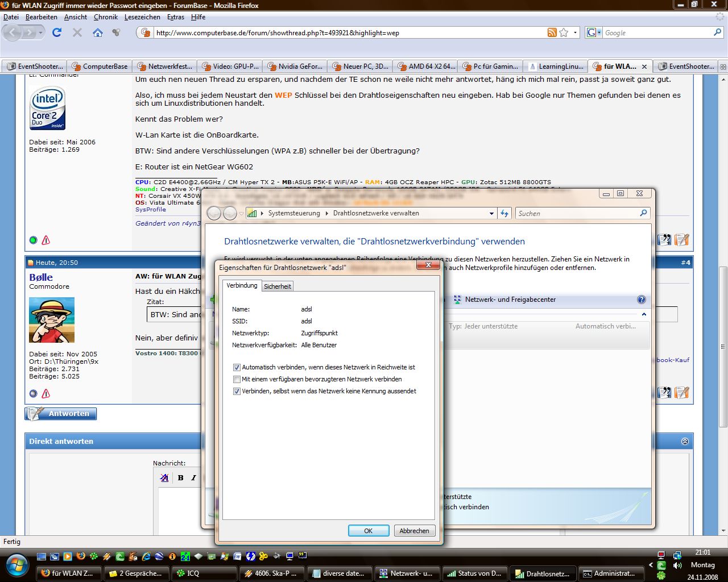Click Abbrechen in the adsl dialog
This screenshot has height=582, width=728.
(x=414, y=530)
